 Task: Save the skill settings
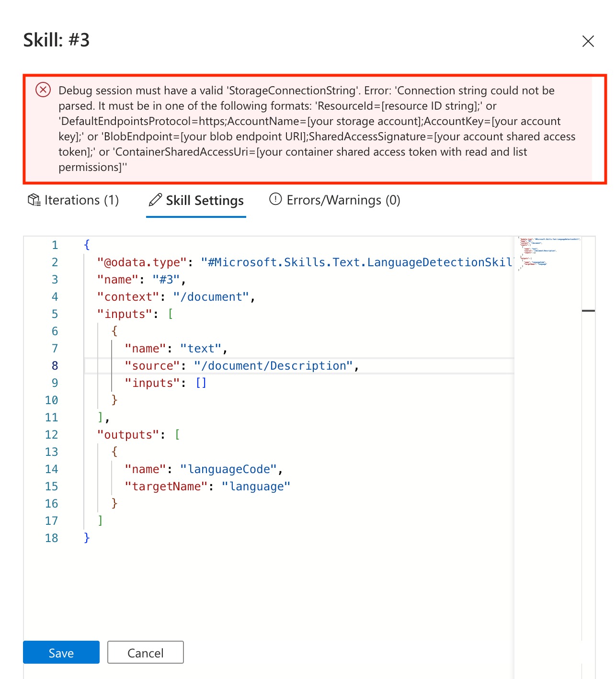coord(61,652)
